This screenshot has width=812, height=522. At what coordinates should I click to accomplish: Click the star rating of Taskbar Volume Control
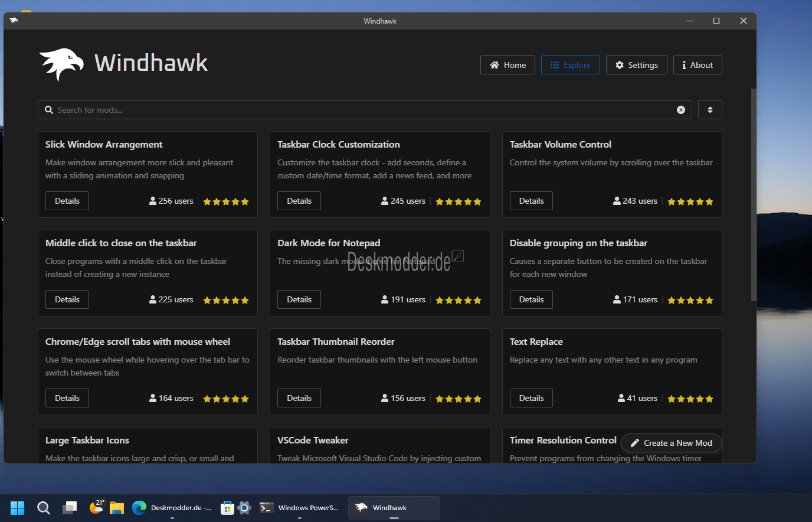pyautogui.click(x=690, y=201)
